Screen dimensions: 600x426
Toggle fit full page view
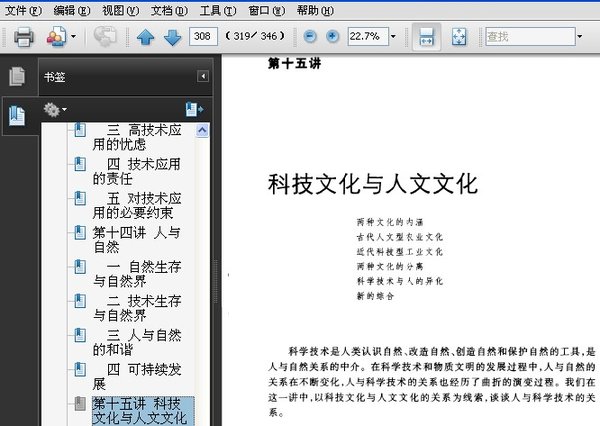459,37
